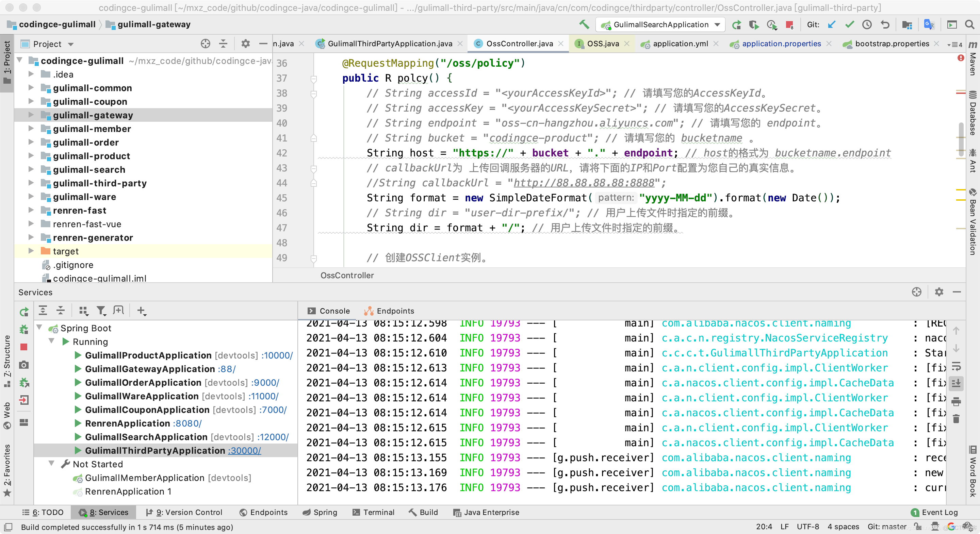Toggle the Maven tool window
This screenshot has width=980, height=534.
click(973, 58)
